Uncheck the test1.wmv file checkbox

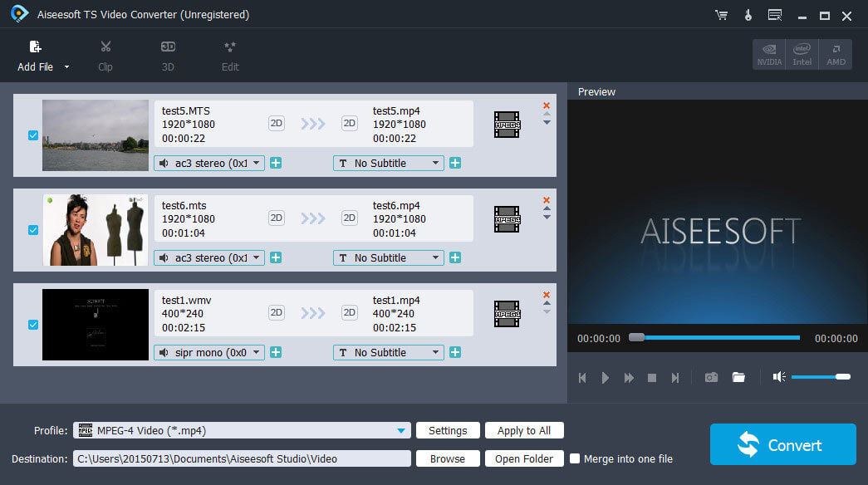33,325
